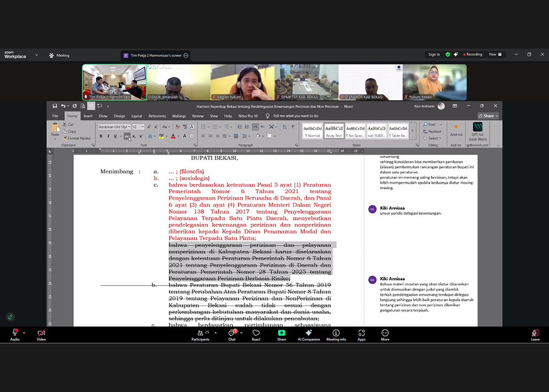Click the Format Painter tool

click(x=76, y=139)
